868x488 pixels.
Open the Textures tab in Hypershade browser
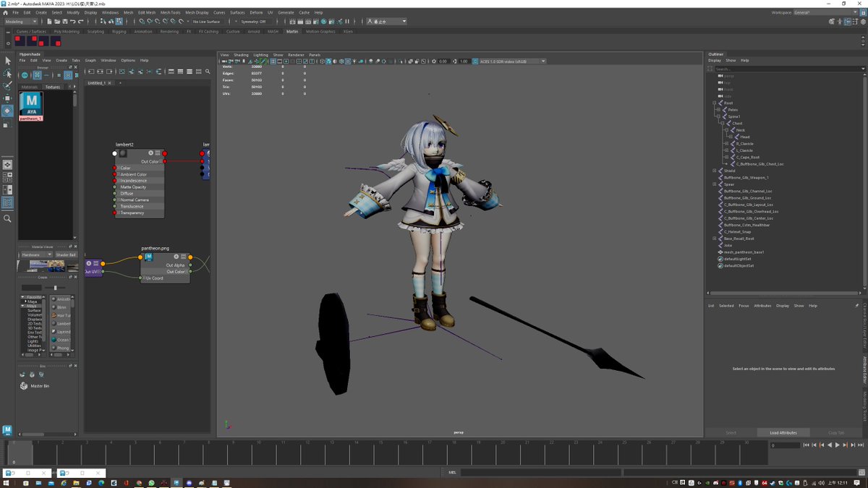pyautogui.click(x=53, y=87)
